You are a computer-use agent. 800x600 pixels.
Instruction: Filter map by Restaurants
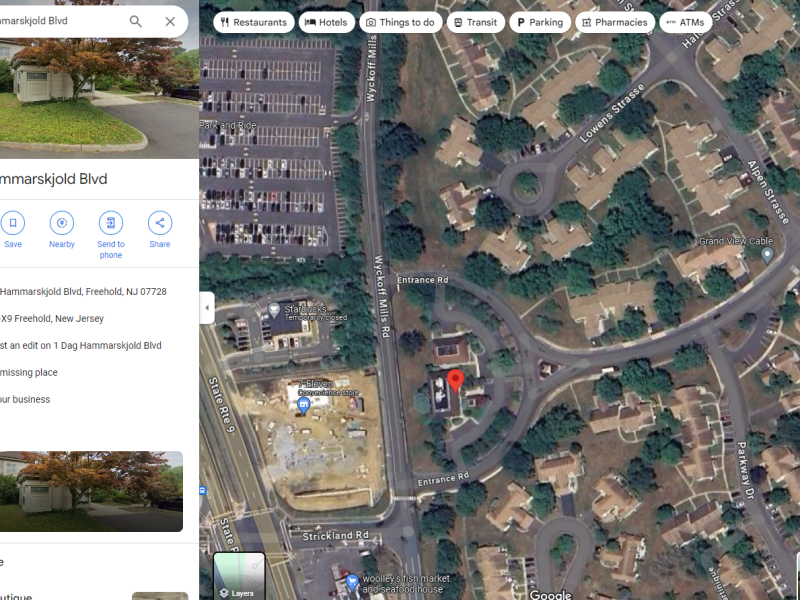pos(254,22)
